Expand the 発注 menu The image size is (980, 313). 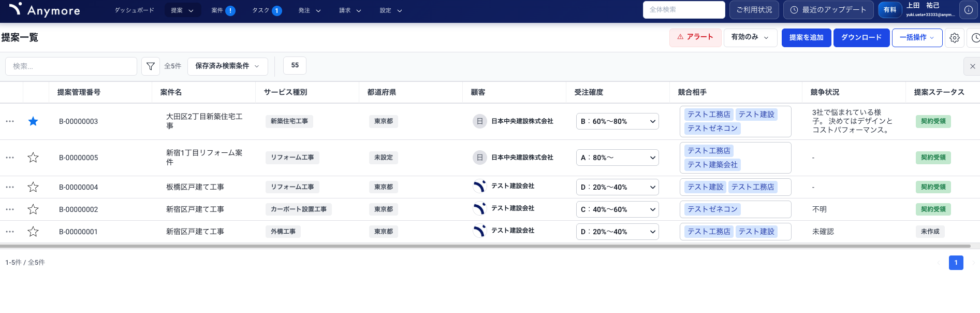point(310,10)
